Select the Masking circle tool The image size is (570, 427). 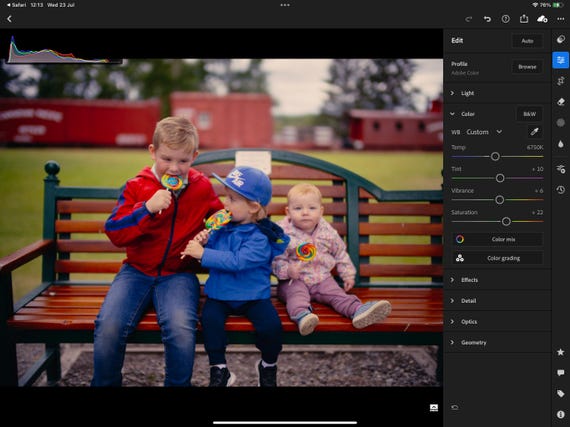tap(561, 123)
